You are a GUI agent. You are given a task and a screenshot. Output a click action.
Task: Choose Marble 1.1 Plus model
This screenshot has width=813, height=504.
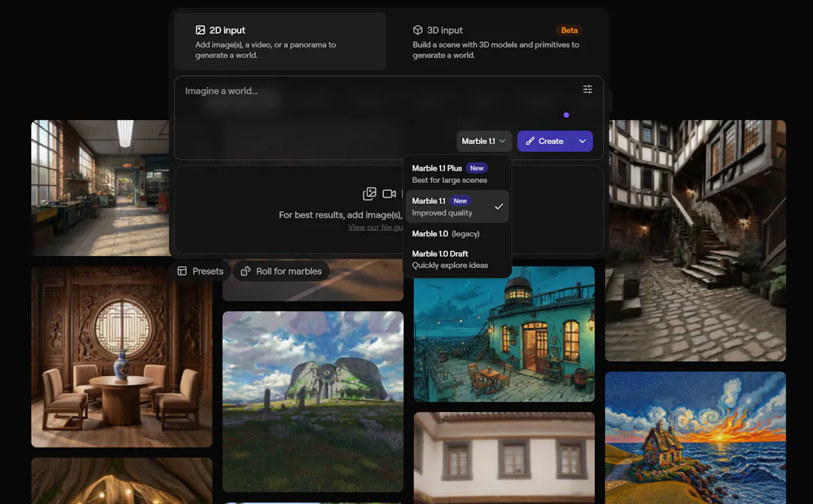click(x=457, y=174)
